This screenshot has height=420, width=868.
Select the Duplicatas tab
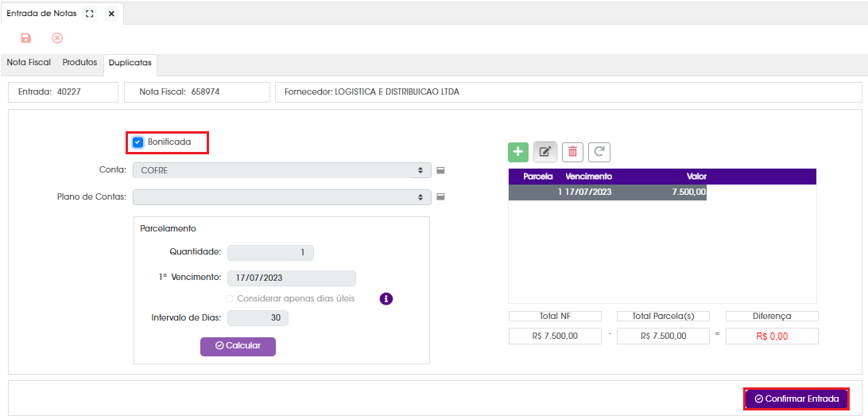click(x=130, y=63)
